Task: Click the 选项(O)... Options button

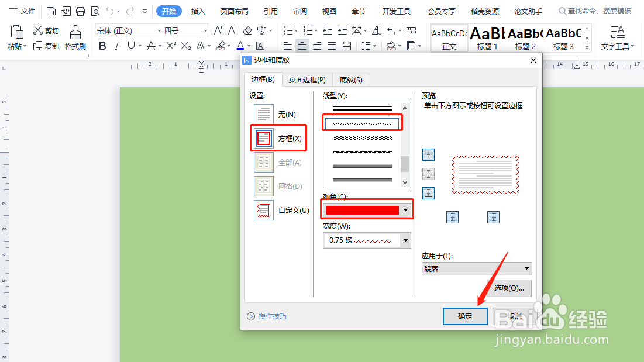Action: pos(509,288)
